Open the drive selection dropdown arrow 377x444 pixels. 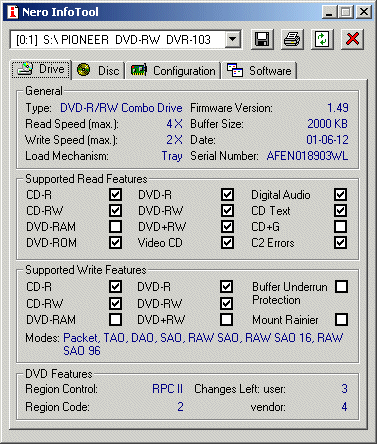(x=233, y=40)
